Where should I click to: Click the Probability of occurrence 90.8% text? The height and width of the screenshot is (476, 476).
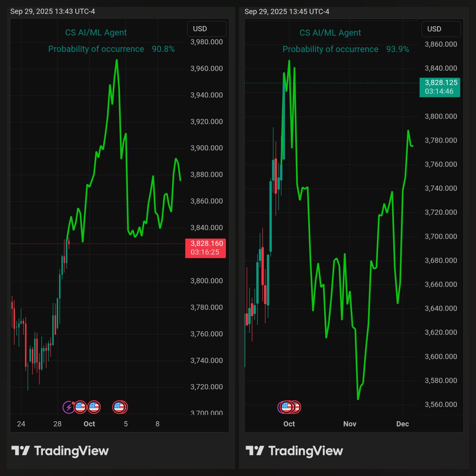pos(111,49)
